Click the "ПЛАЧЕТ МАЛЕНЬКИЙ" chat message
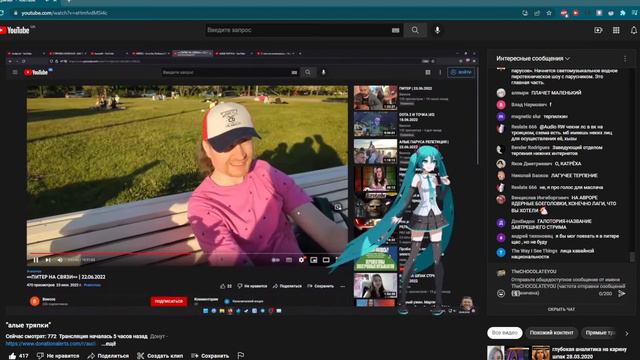The image size is (640, 360). click(556, 93)
